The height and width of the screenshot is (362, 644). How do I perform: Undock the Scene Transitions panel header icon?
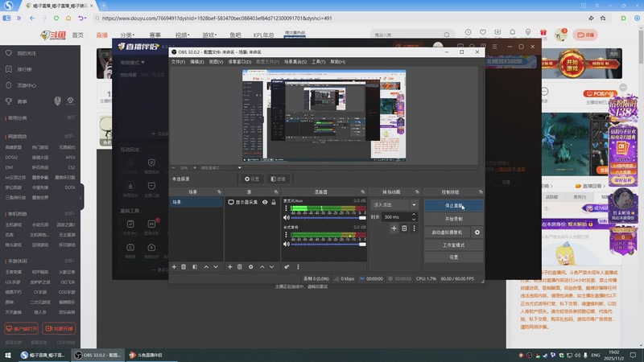(x=417, y=192)
